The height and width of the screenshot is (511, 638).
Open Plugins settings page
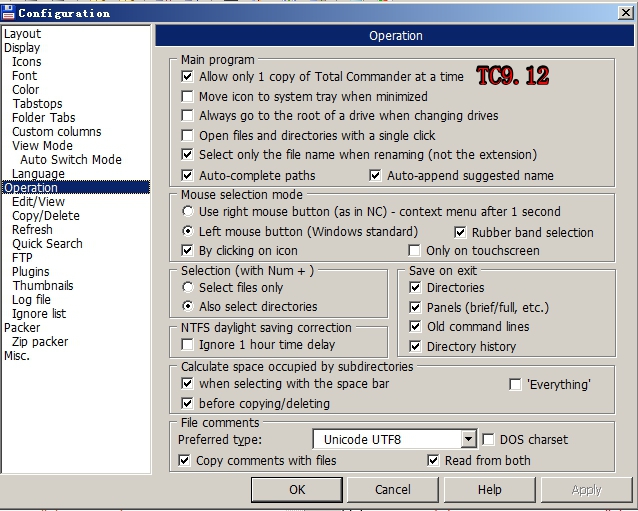click(x=31, y=271)
